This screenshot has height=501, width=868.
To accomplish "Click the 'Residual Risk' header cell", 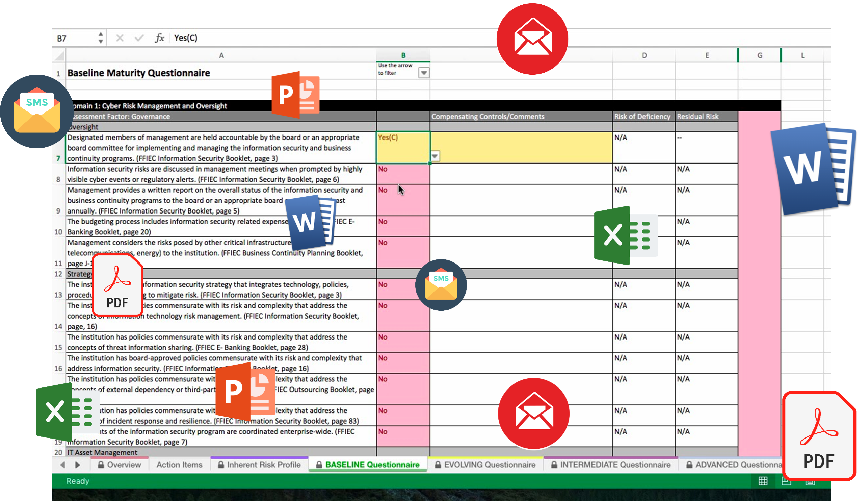I will 706,116.
